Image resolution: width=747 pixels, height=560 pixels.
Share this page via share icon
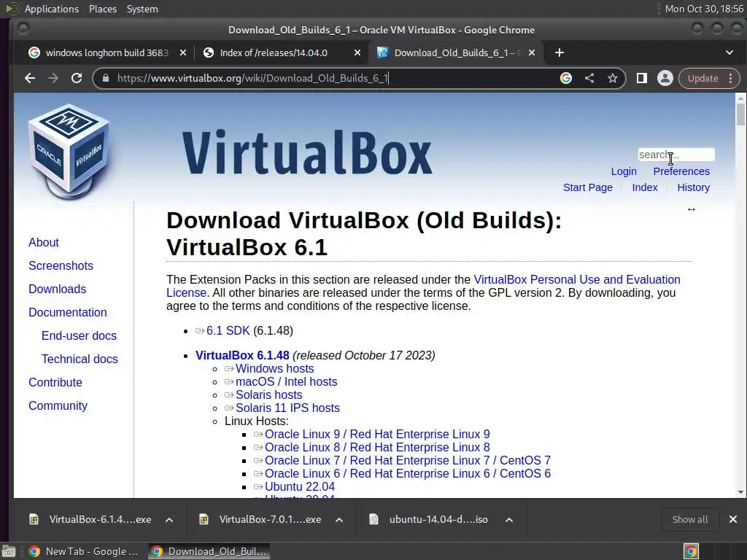tap(589, 78)
